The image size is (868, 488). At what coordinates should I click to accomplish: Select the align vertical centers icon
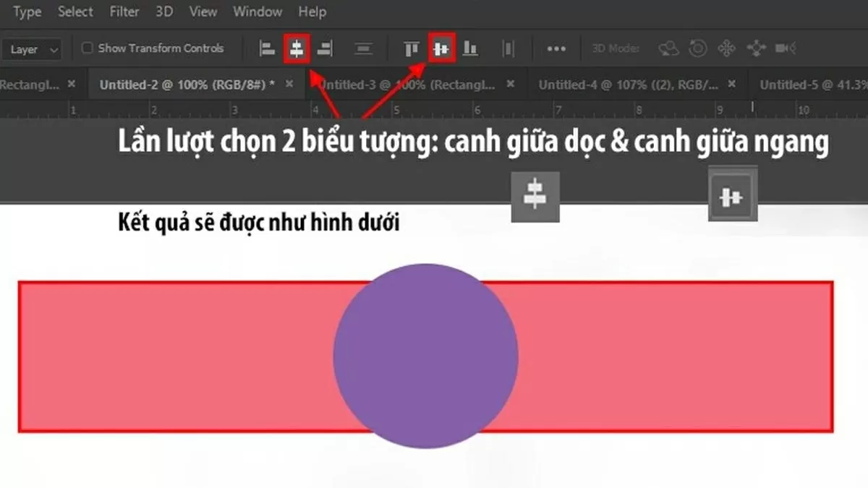pyautogui.click(x=442, y=49)
